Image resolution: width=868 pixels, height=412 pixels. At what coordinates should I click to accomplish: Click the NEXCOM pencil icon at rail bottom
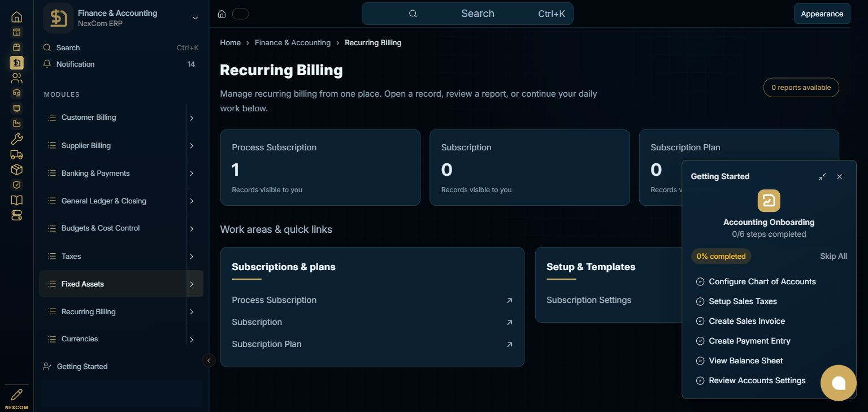pos(17,394)
